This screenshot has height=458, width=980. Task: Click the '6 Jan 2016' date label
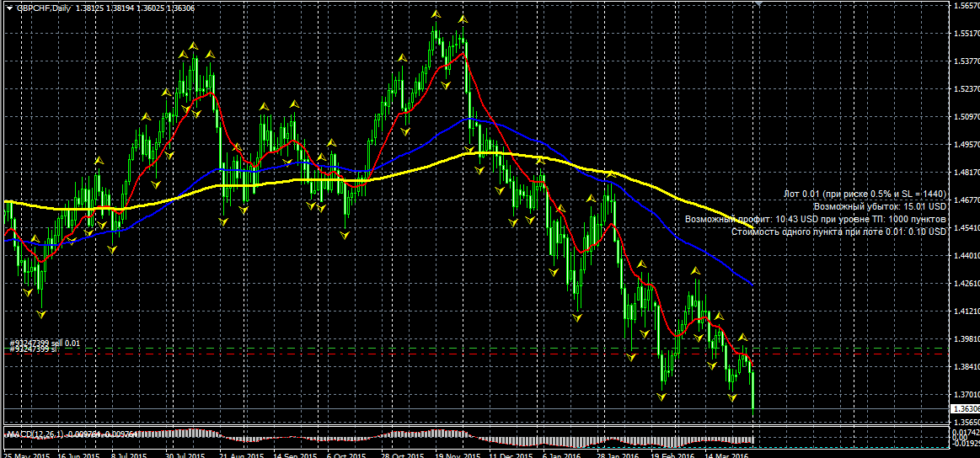coord(561,455)
